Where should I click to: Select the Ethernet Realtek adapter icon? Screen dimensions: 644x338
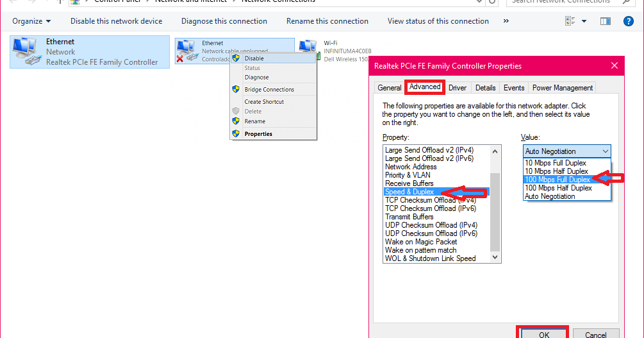click(27, 51)
